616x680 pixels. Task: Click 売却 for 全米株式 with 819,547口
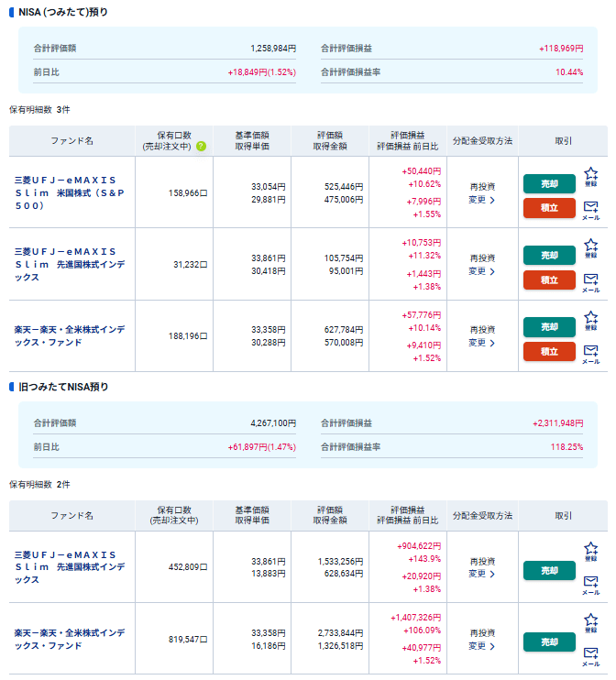pyautogui.click(x=549, y=642)
